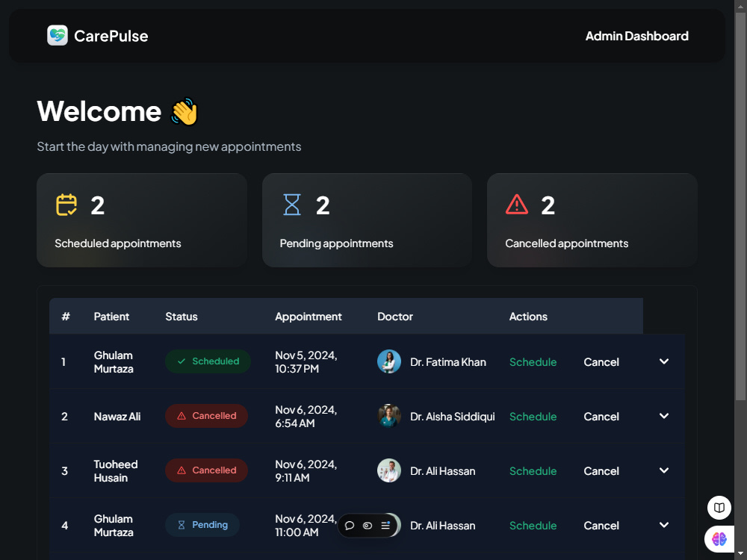747x560 pixels.
Task: Click the list menu icon in floating toolbar
Action: pos(385,525)
